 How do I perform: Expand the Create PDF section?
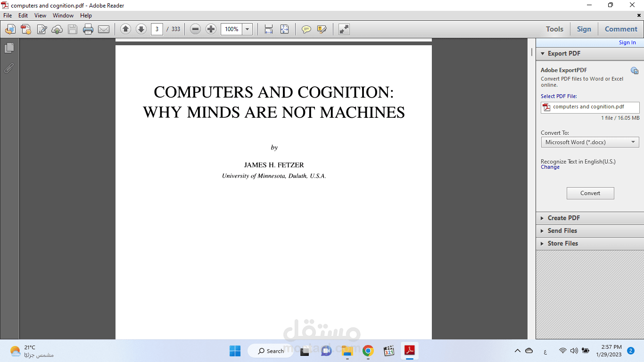564,218
